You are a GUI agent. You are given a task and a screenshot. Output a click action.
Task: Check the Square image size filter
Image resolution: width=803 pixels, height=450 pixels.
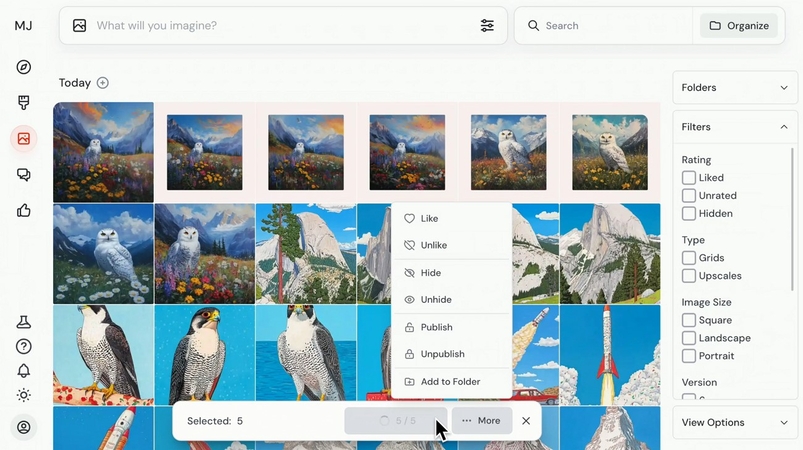[x=689, y=320]
